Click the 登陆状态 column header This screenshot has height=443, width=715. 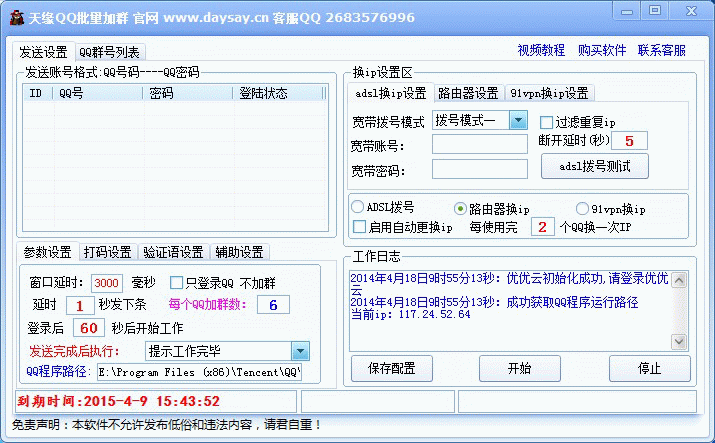(x=278, y=93)
